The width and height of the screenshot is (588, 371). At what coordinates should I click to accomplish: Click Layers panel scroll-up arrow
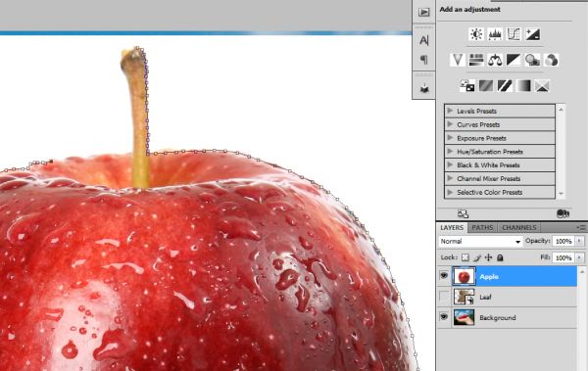coord(582,271)
